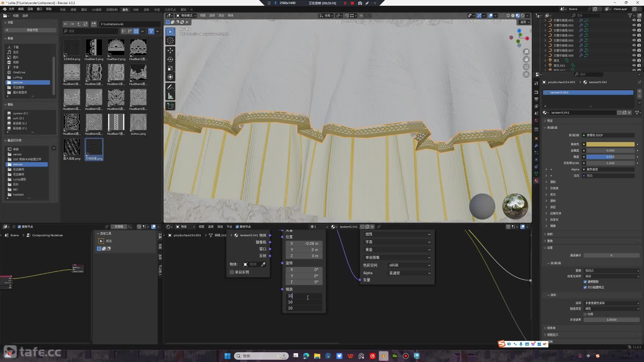
Task: Go to parent directory in file browser
Action: click(79, 24)
